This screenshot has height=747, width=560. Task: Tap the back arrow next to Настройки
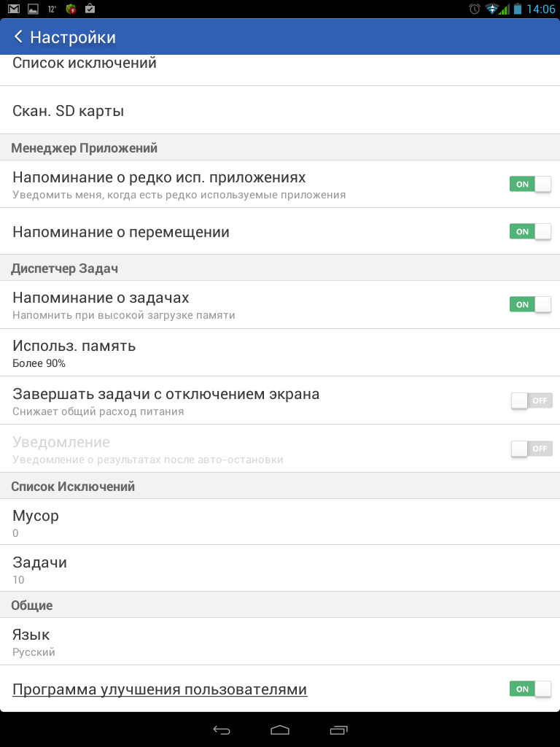(x=18, y=36)
